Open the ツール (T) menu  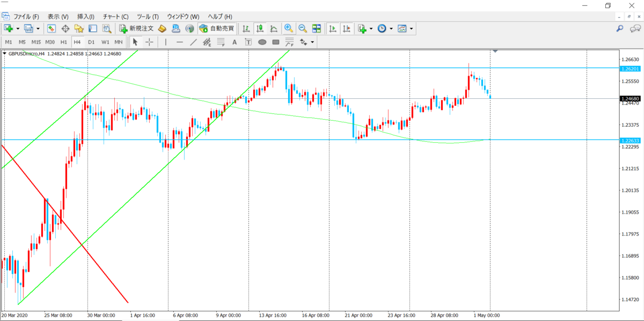coord(148,17)
